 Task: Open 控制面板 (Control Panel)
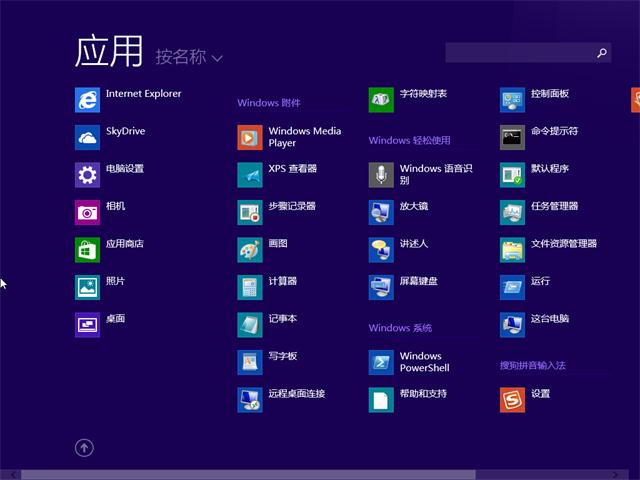[x=512, y=100]
